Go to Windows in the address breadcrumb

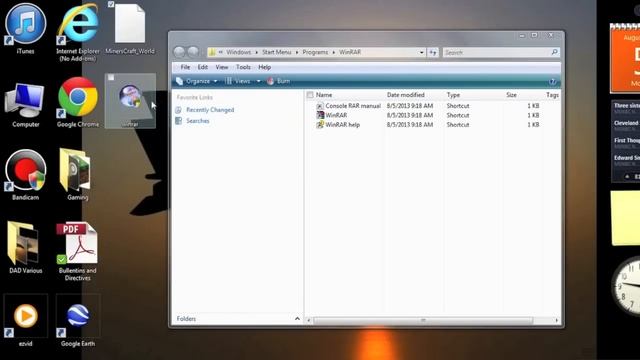tap(238, 52)
